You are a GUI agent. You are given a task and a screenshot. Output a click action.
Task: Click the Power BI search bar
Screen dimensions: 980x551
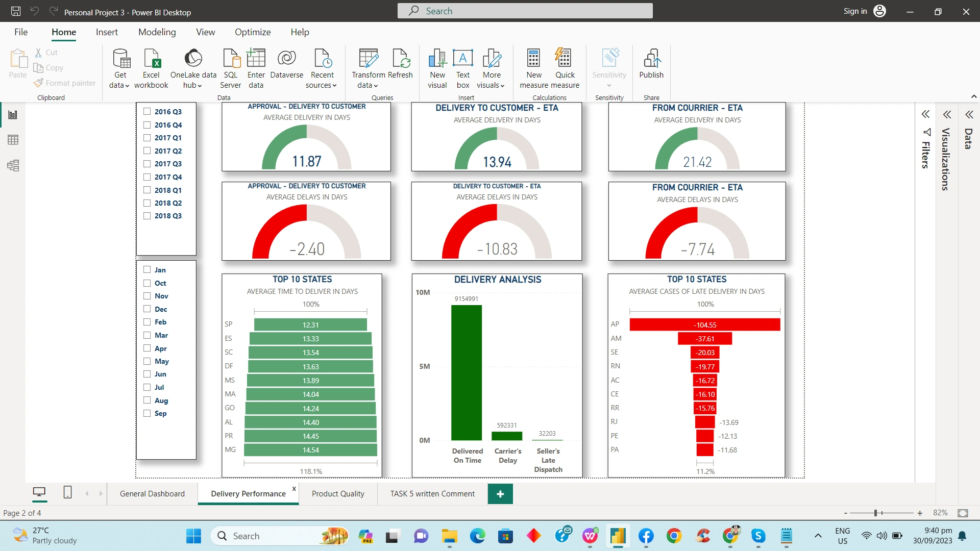coord(525,11)
